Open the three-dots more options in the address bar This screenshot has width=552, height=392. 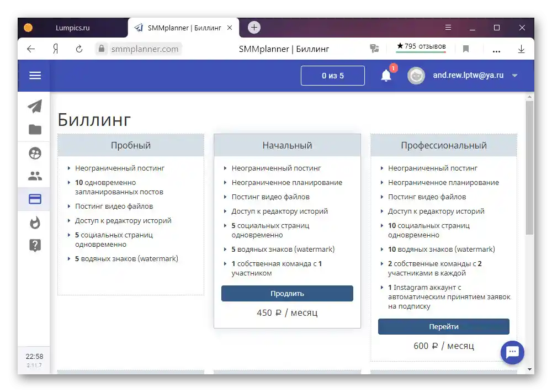(x=496, y=51)
